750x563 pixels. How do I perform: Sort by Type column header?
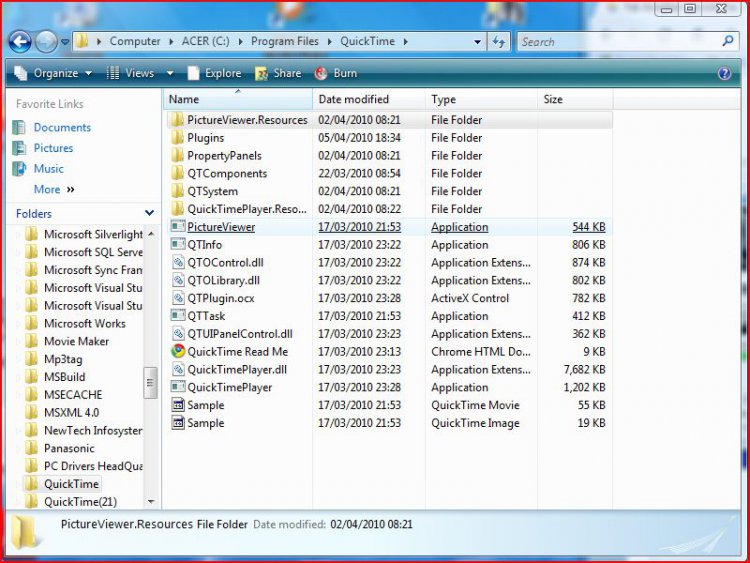point(481,99)
